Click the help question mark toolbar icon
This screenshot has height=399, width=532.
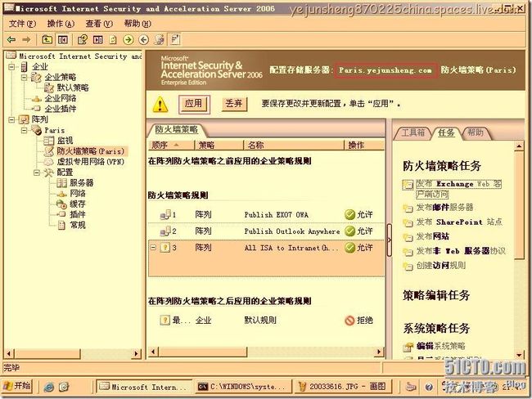(82, 40)
